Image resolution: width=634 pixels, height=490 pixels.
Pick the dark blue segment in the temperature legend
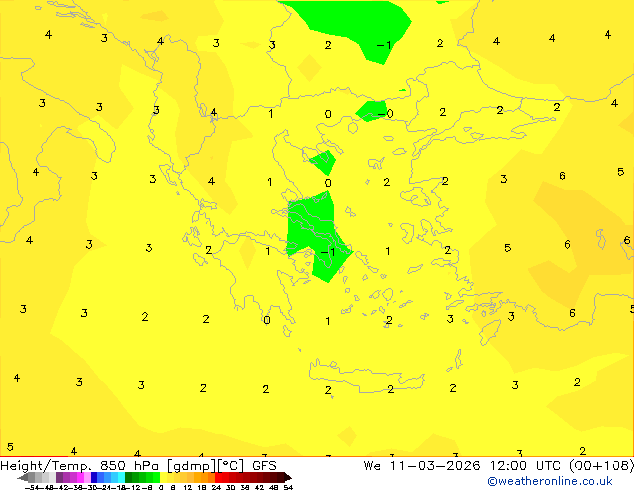click(94, 477)
